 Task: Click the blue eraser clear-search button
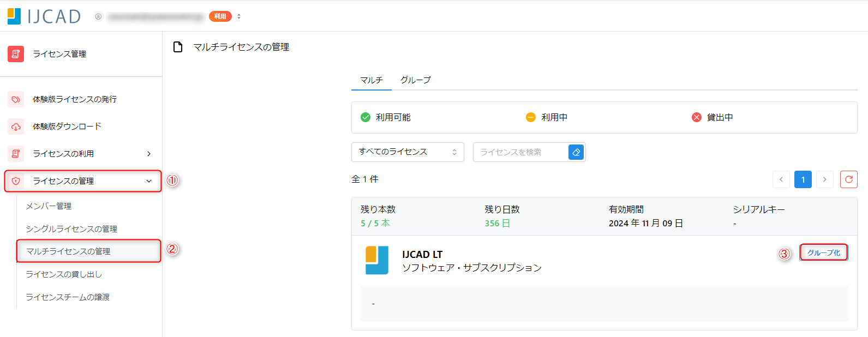click(576, 152)
